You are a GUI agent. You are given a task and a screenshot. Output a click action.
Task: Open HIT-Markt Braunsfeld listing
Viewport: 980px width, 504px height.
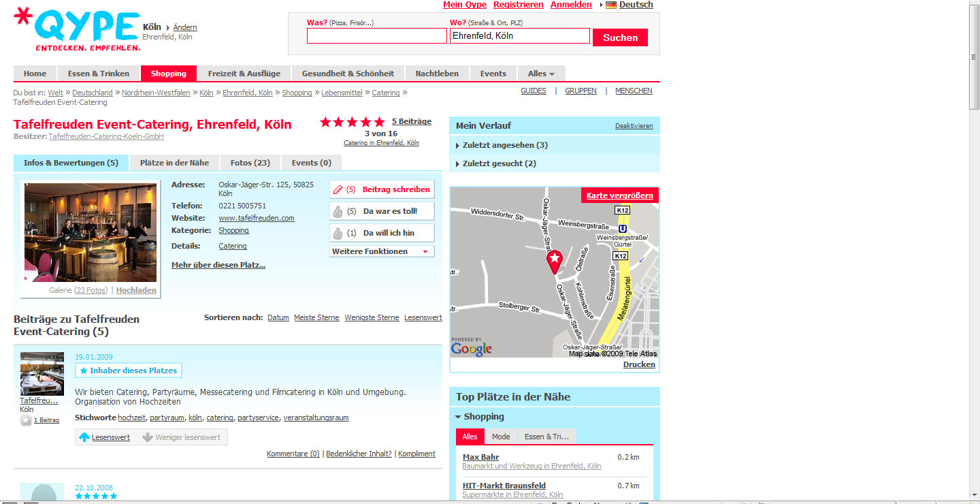[x=504, y=486]
